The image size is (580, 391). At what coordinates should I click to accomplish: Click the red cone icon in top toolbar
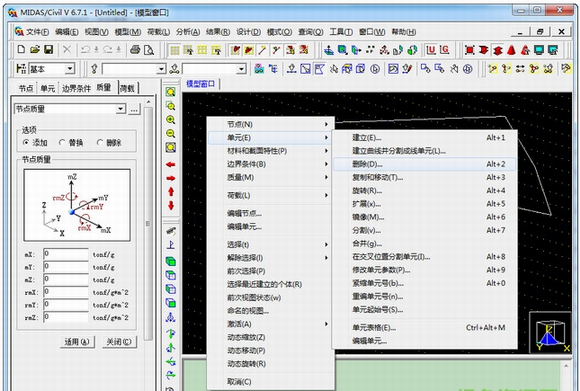click(512, 50)
